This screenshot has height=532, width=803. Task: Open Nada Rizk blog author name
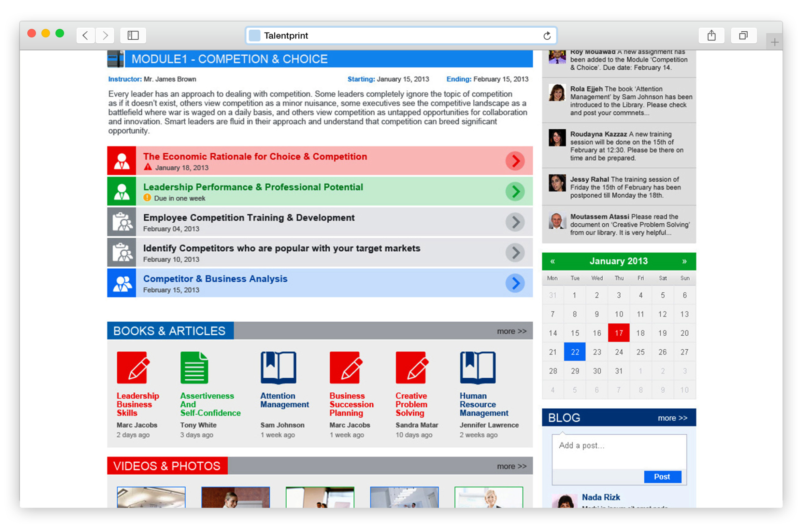pyautogui.click(x=601, y=497)
